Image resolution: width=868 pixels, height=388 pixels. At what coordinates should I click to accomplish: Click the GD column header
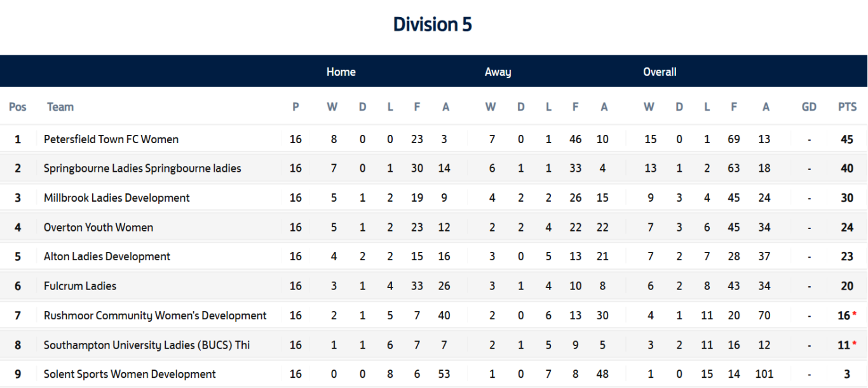point(809,107)
